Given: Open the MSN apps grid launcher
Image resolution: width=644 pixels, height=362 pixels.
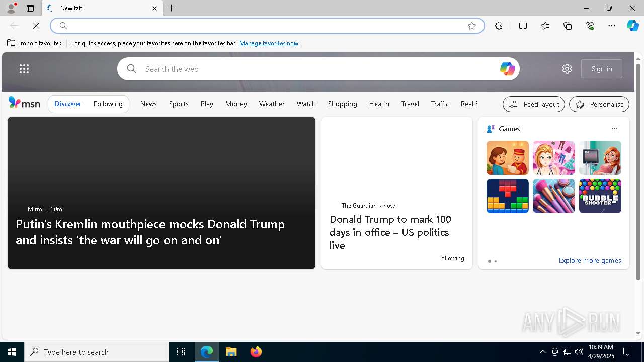Looking at the screenshot, I should [x=24, y=69].
